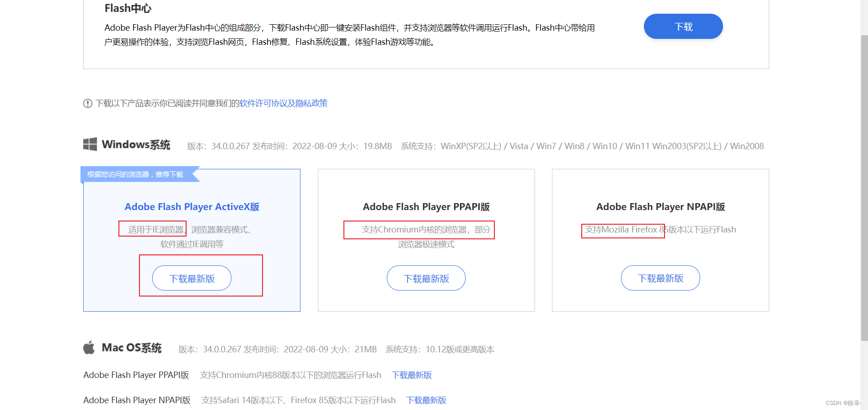Click the blue 下载 button for Flash中心
The width and height of the screenshot is (868, 410).
(683, 27)
